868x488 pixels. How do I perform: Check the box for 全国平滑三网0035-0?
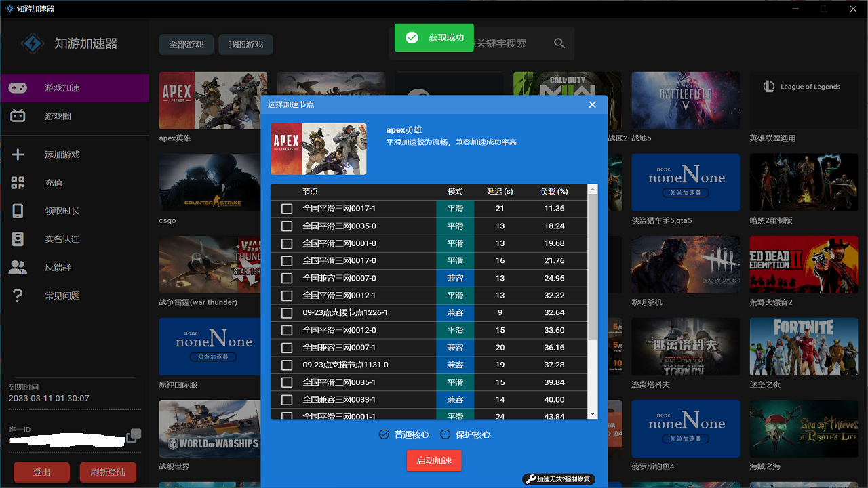(287, 226)
